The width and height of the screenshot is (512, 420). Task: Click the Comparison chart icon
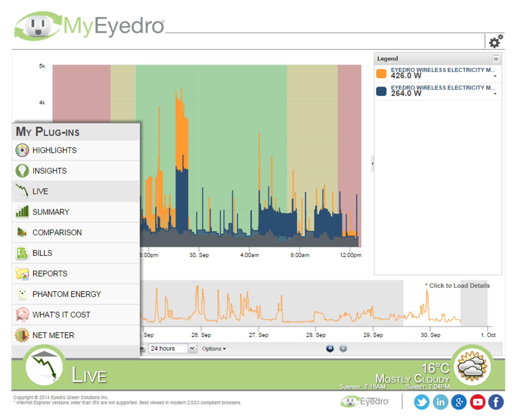pos(22,232)
